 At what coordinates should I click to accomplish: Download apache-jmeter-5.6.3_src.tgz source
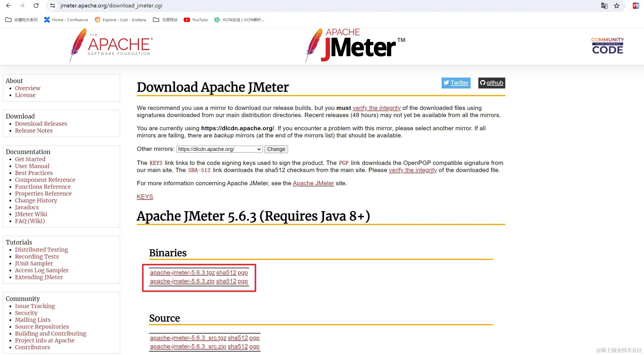click(188, 338)
